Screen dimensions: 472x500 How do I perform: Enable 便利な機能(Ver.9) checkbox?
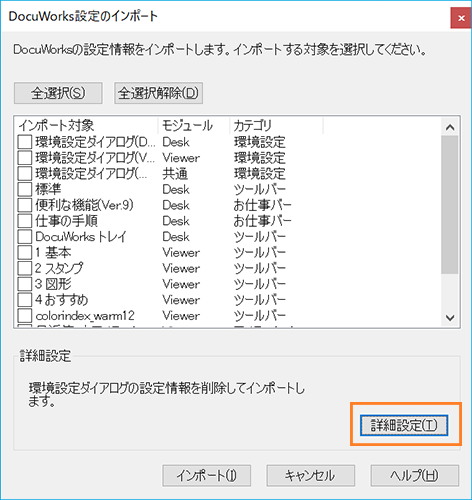pyautogui.click(x=25, y=205)
